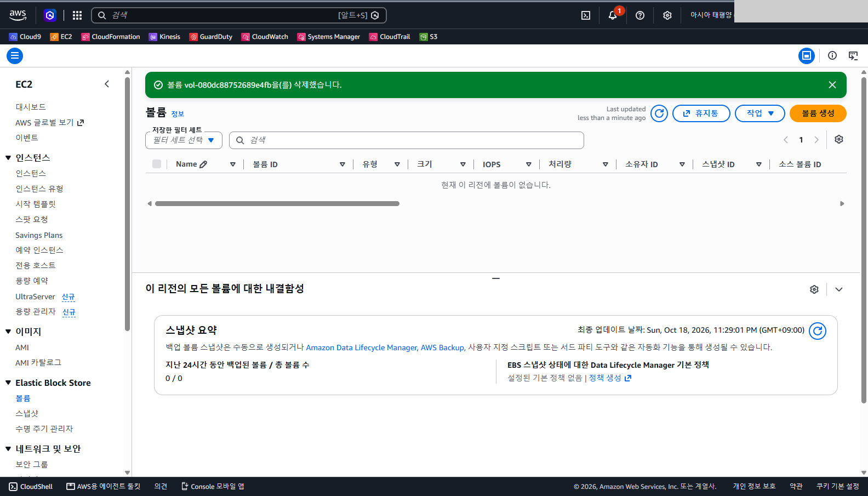Open the 정보 link beside 볼륨 heading

[178, 114]
